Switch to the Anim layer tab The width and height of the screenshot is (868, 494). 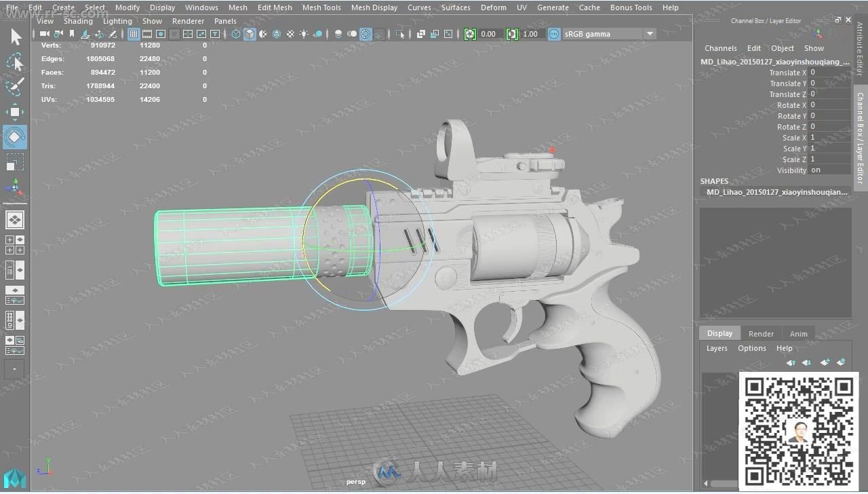(x=798, y=333)
